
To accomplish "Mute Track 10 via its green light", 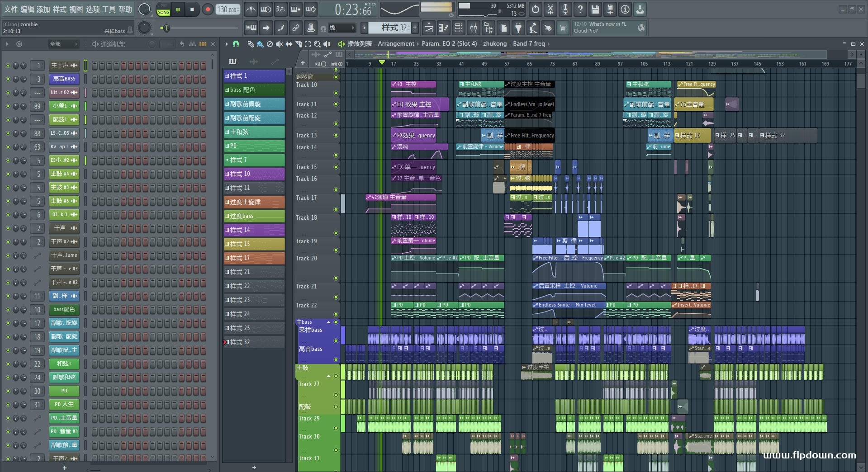I will click(336, 93).
